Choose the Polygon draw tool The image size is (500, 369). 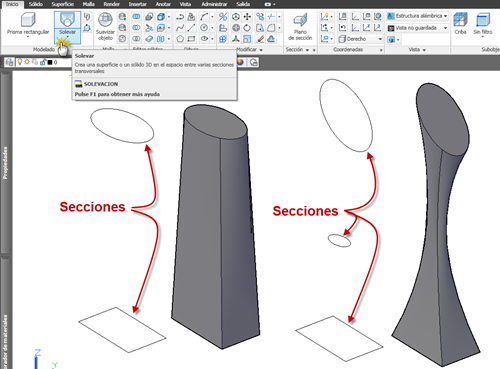click(x=180, y=39)
